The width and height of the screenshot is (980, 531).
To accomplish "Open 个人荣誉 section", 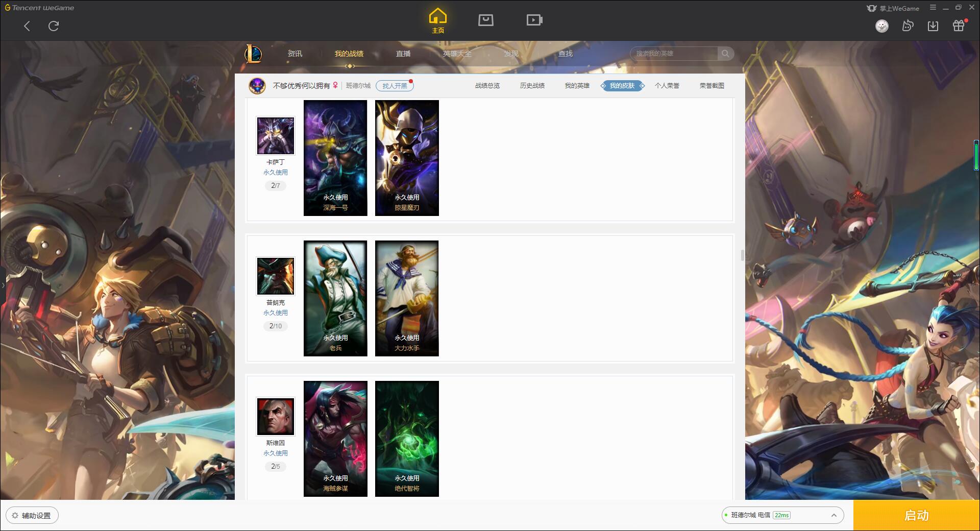I will (667, 86).
